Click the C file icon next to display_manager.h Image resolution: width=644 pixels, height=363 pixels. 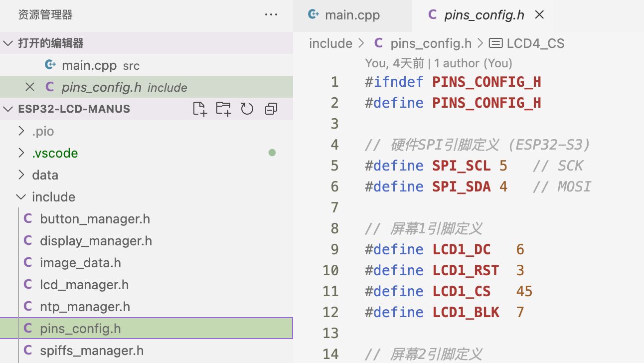(x=28, y=240)
